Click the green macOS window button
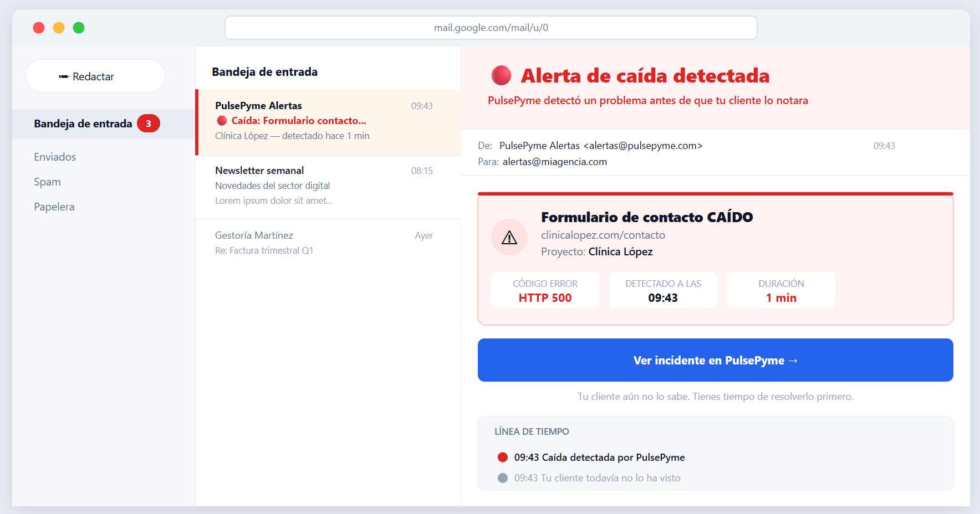Screen dimensions: 980x514 pos(79,28)
